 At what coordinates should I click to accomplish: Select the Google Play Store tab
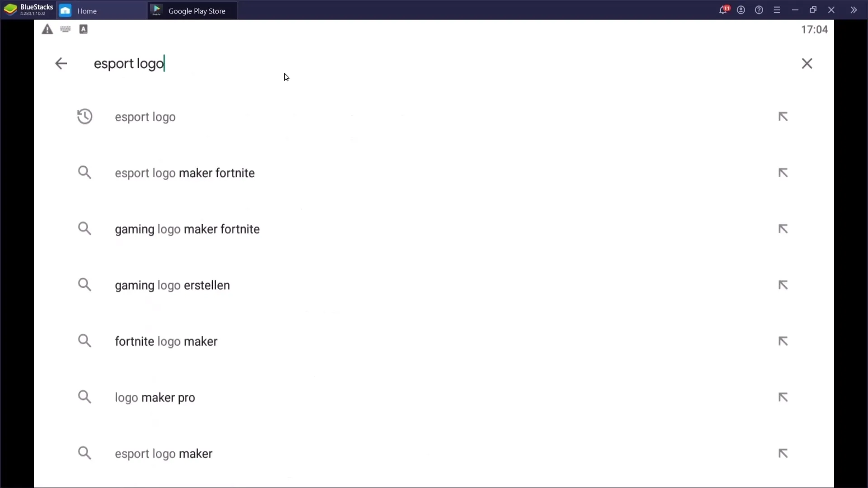point(192,11)
